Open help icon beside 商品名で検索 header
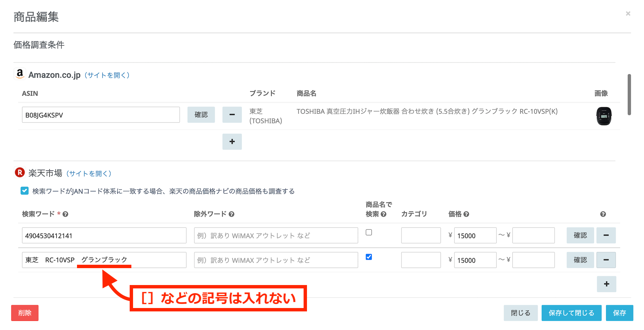The image size is (644, 330). 384,214
